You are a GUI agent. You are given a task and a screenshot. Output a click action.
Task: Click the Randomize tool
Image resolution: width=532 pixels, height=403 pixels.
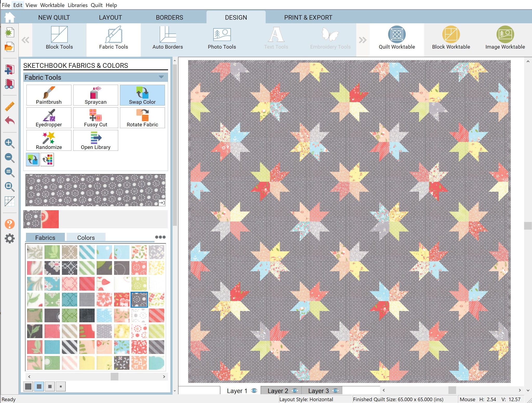[x=49, y=140]
